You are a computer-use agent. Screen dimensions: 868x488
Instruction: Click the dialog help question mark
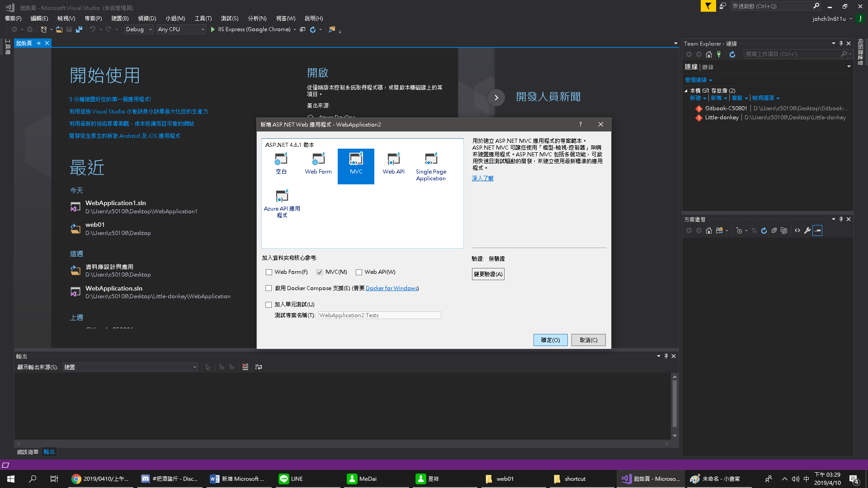pyautogui.click(x=580, y=124)
